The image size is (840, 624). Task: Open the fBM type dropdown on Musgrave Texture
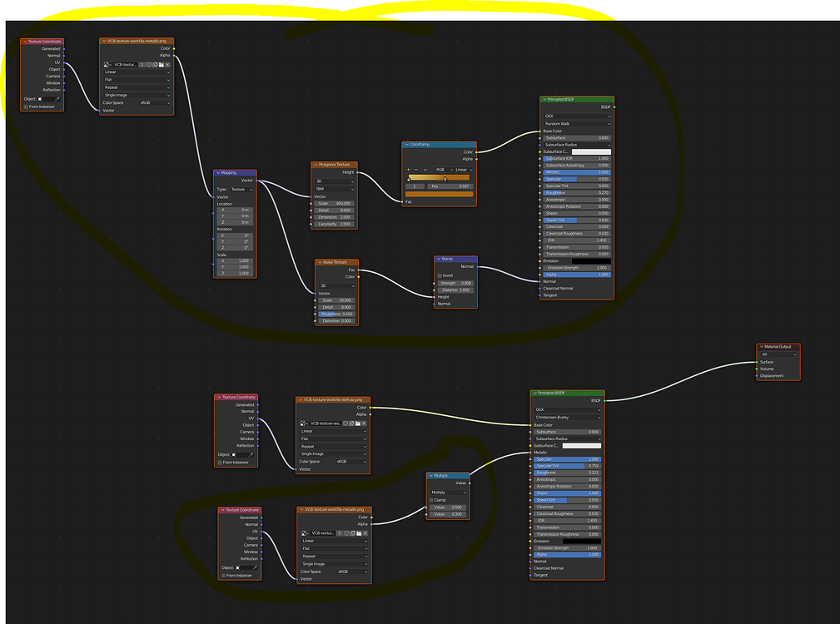pyautogui.click(x=335, y=189)
